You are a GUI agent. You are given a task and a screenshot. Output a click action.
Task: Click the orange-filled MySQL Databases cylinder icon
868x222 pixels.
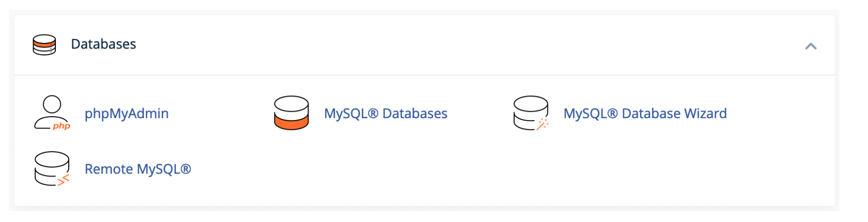(291, 113)
